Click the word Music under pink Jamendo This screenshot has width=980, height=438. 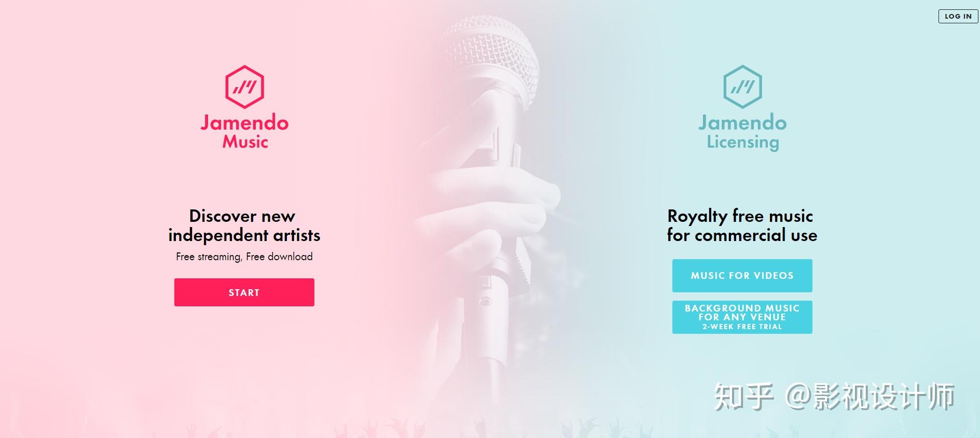[x=245, y=142]
